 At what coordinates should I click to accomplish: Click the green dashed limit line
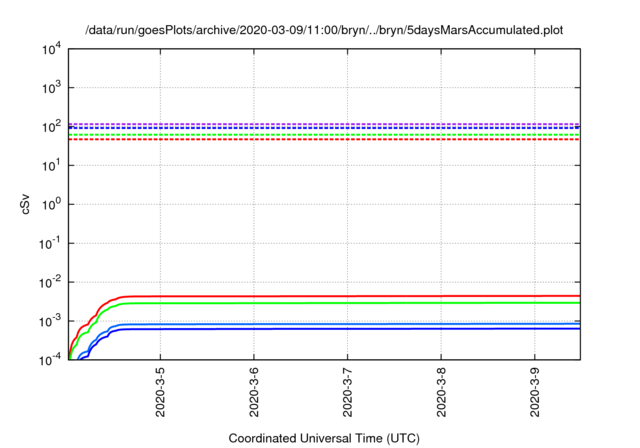coord(324,135)
